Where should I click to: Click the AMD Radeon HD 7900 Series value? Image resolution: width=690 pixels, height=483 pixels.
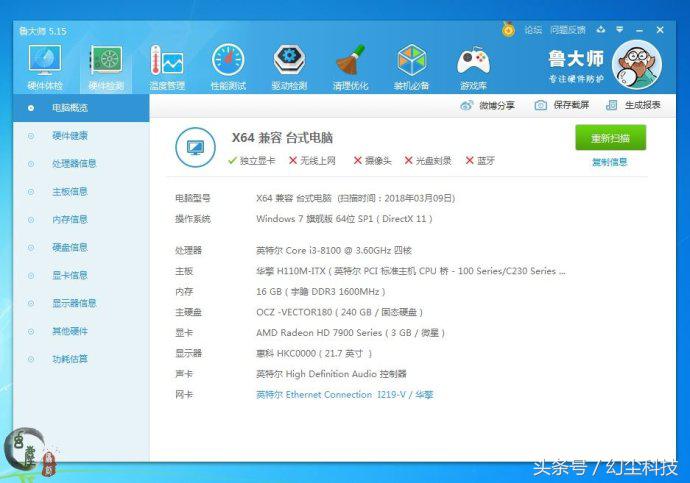coord(350,333)
